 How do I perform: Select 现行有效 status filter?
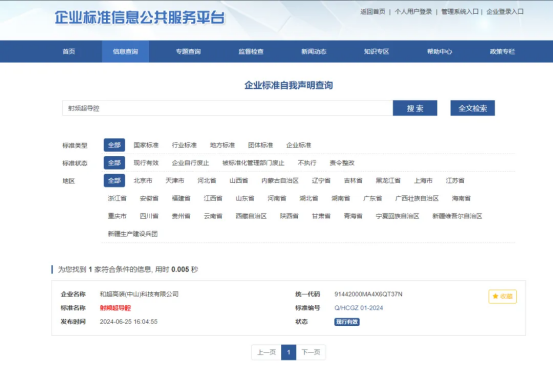[x=146, y=163]
